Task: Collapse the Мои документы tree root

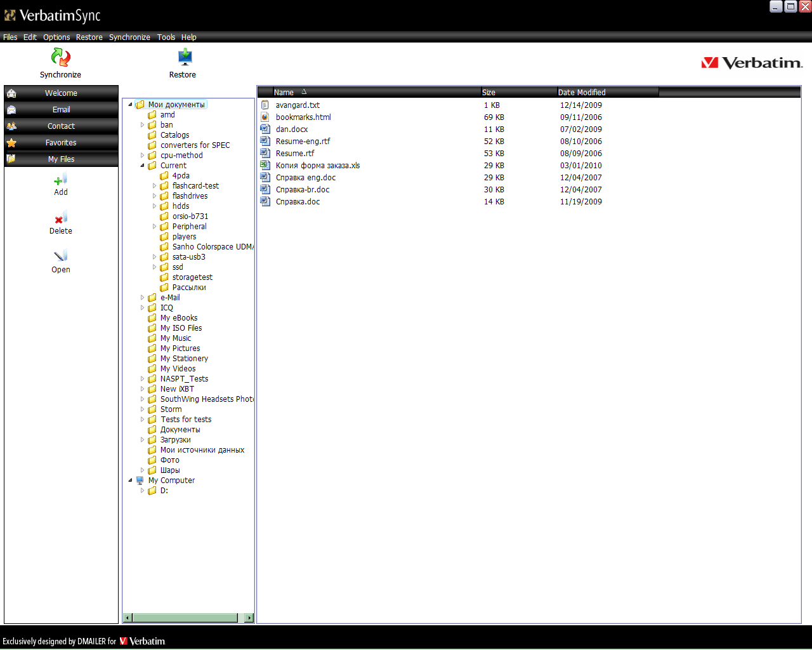Action: coord(130,105)
